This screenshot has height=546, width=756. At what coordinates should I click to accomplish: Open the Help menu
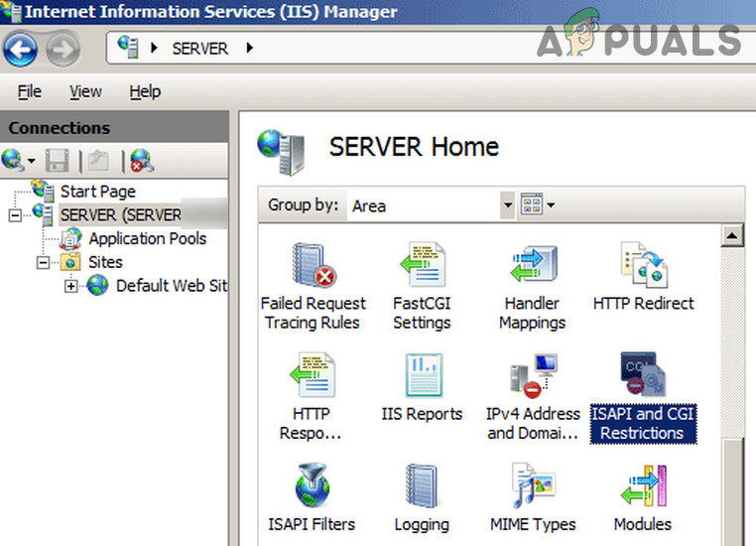pyautogui.click(x=145, y=91)
